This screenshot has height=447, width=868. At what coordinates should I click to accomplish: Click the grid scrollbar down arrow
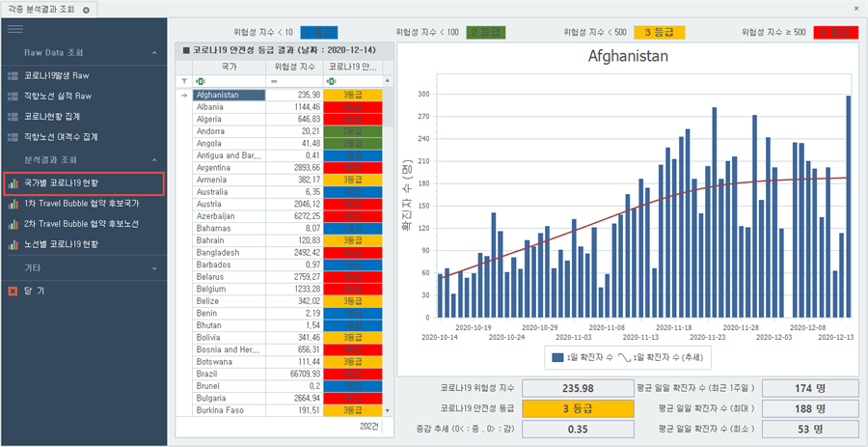[x=388, y=410]
